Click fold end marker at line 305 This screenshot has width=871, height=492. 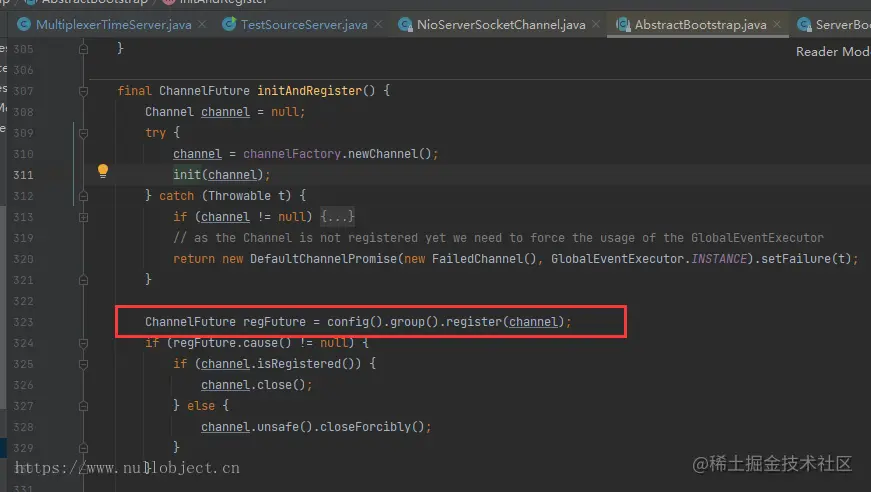[x=83, y=49]
